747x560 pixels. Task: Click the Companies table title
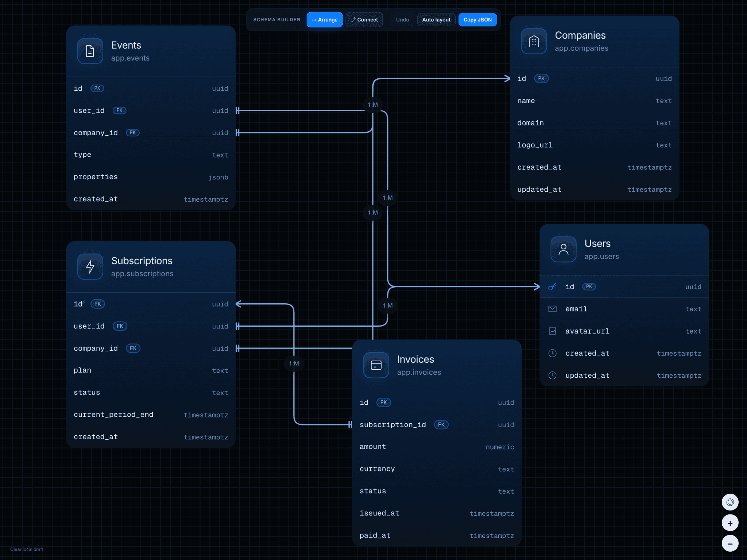click(x=580, y=35)
